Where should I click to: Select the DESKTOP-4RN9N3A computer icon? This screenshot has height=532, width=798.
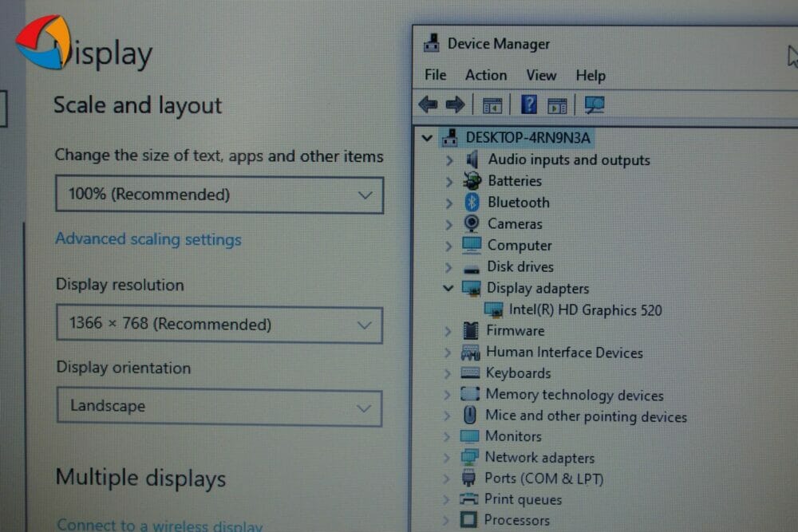[x=449, y=137]
